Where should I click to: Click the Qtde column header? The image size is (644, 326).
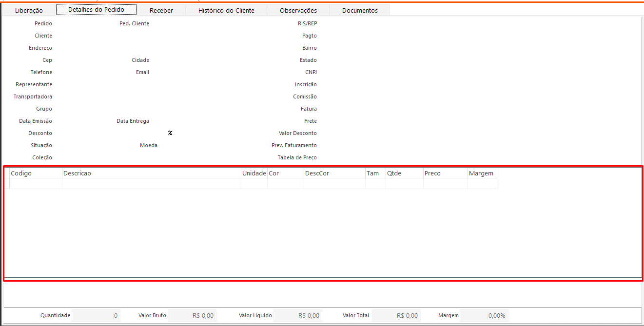click(404, 173)
